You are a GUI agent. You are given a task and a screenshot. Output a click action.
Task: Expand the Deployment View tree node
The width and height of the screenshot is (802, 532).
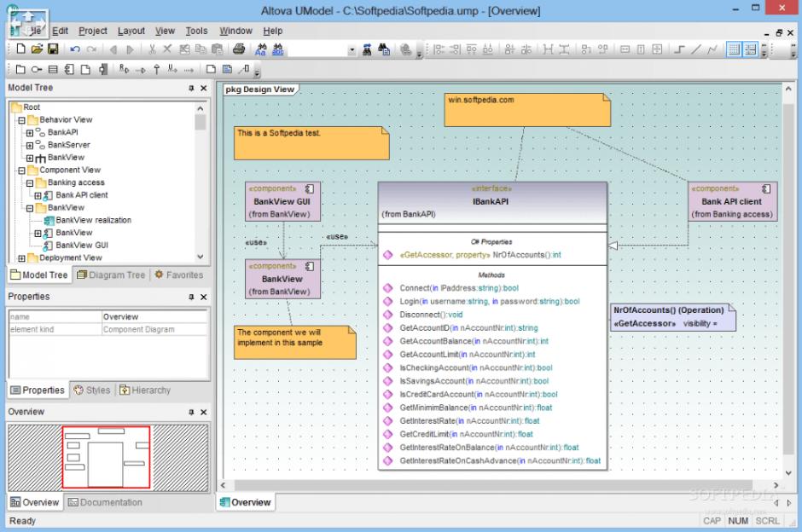[22, 257]
